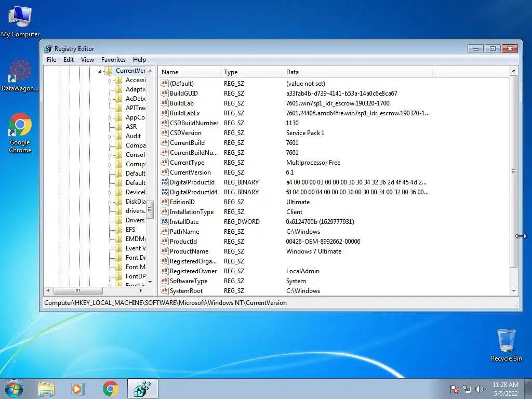
Task: Click the (Default) string value icon
Action: click(165, 83)
